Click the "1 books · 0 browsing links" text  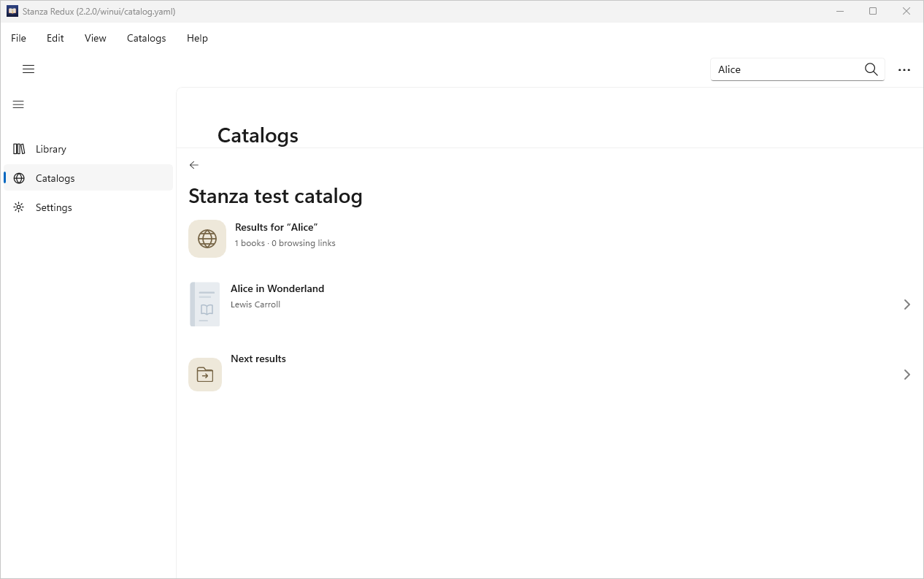(285, 243)
